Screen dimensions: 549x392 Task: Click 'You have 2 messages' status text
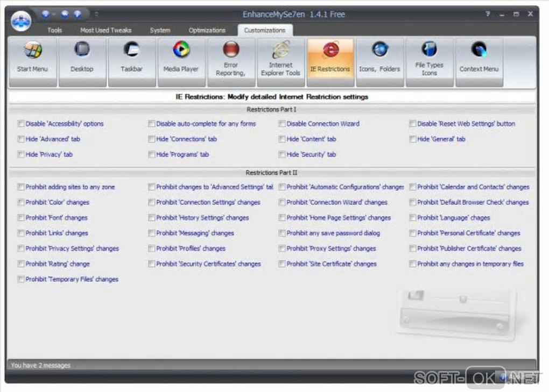(x=40, y=366)
